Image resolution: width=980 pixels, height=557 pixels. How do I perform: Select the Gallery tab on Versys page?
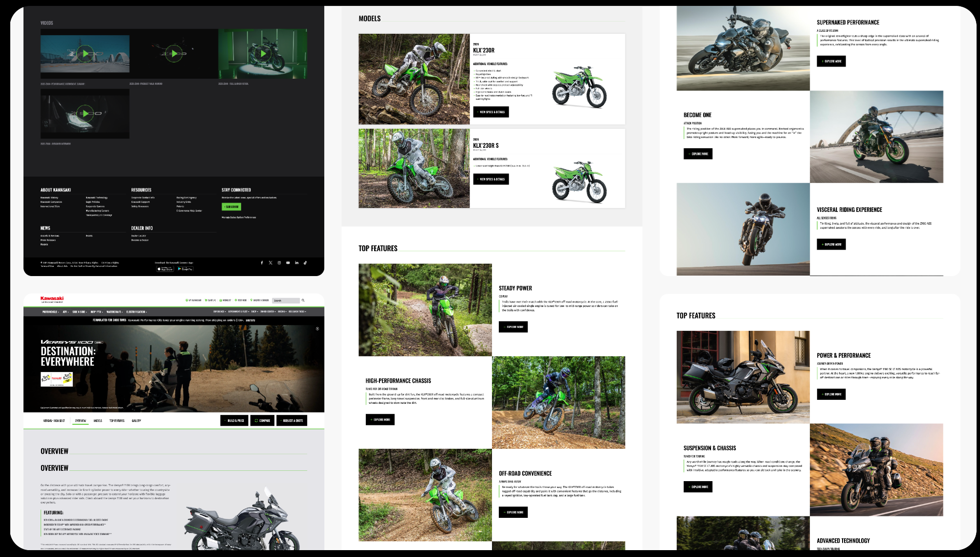point(136,420)
